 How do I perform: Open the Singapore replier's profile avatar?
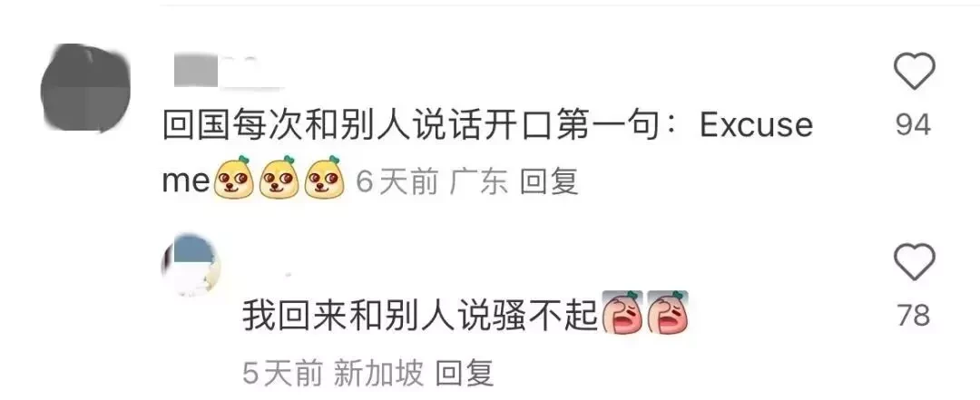(x=191, y=266)
